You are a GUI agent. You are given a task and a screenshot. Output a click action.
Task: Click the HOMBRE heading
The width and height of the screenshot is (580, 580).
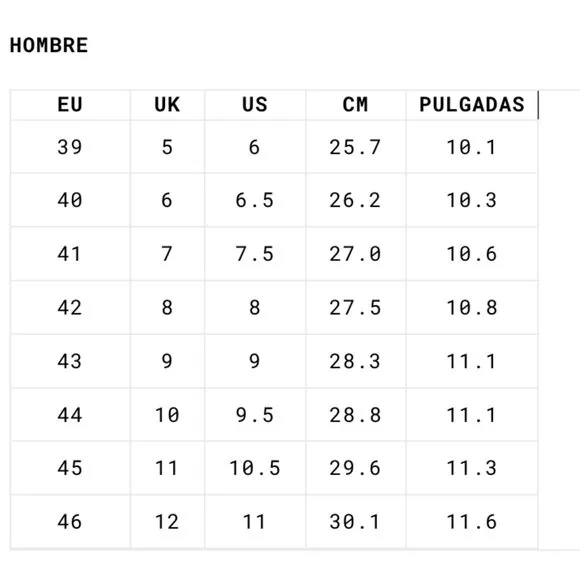[x=49, y=45]
